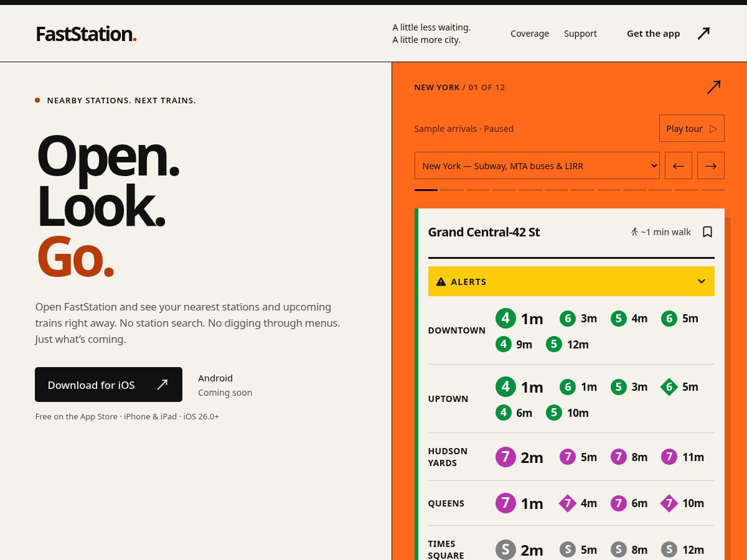This screenshot has width=747, height=560.
Task: Click the walking person icon
Action: [x=634, y=231]
